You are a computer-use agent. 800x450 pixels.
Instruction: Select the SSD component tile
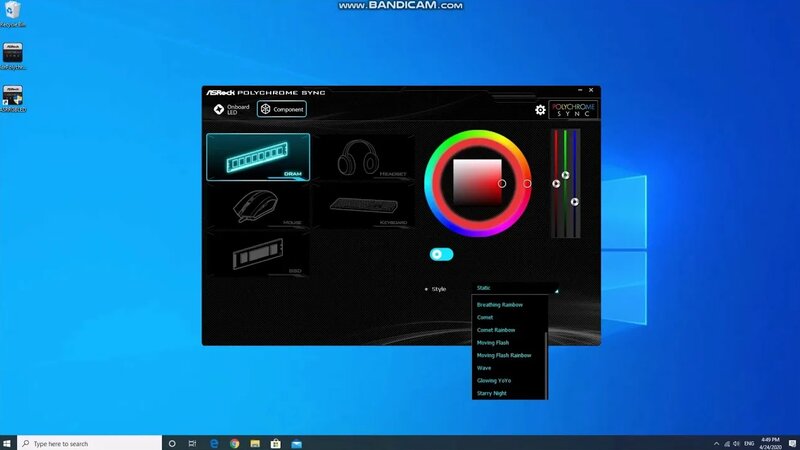coord(258,254)
